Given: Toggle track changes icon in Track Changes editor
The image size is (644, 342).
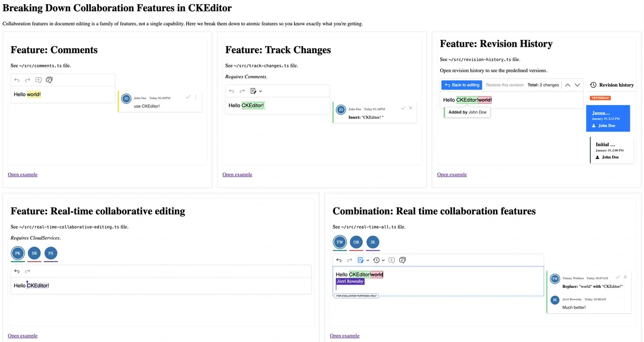Looking at the screenshot, I should pyautogui.click(x=253, y=91).
